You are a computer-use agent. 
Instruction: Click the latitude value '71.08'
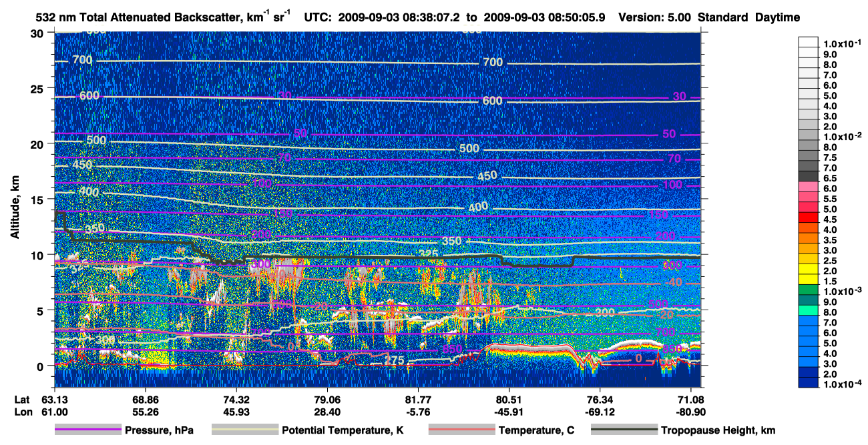click(x=691, y=400)
